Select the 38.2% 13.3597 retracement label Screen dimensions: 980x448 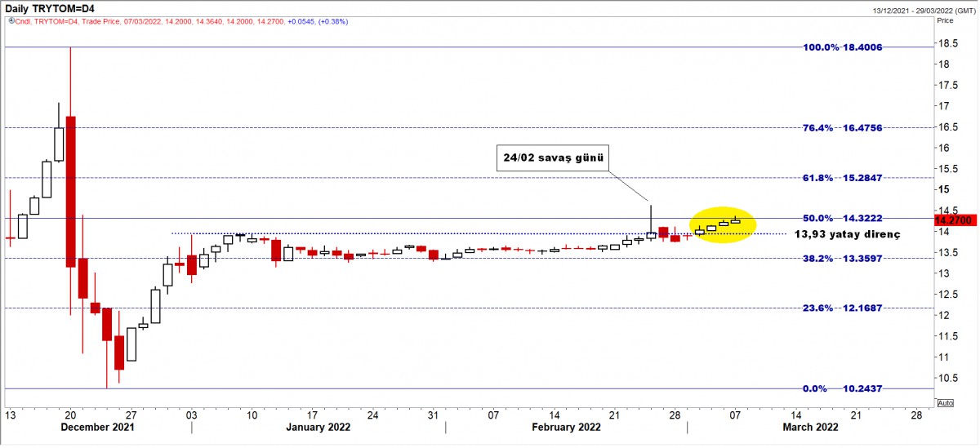pyautogui.click(x=843, y=259)
